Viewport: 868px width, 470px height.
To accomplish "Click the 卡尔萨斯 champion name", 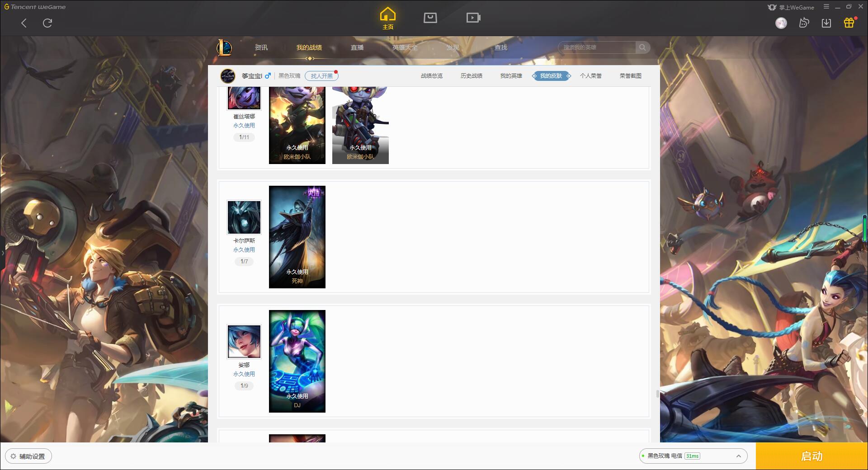I will pos(244,241).
